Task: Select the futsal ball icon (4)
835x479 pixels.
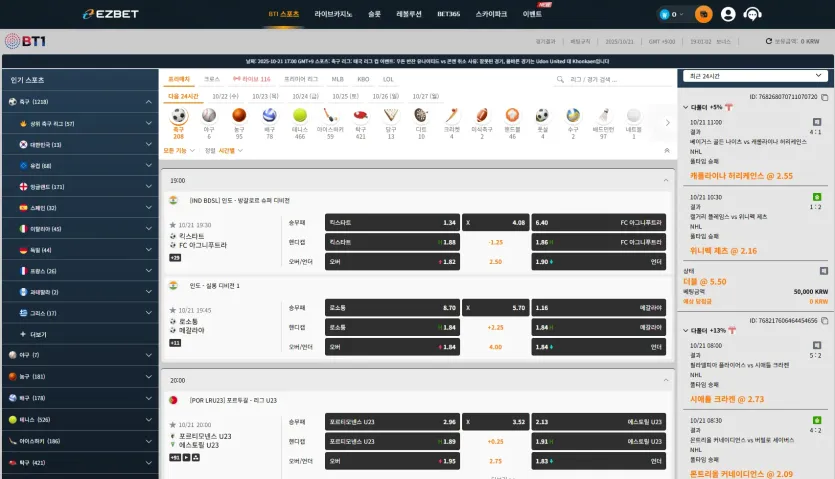Action: (542, 116)
